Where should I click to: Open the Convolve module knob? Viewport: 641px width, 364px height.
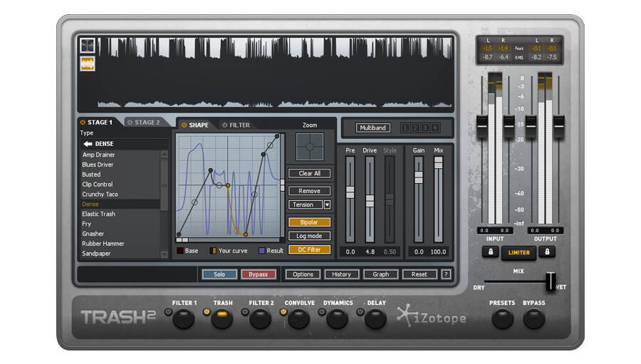coord(299,319)
